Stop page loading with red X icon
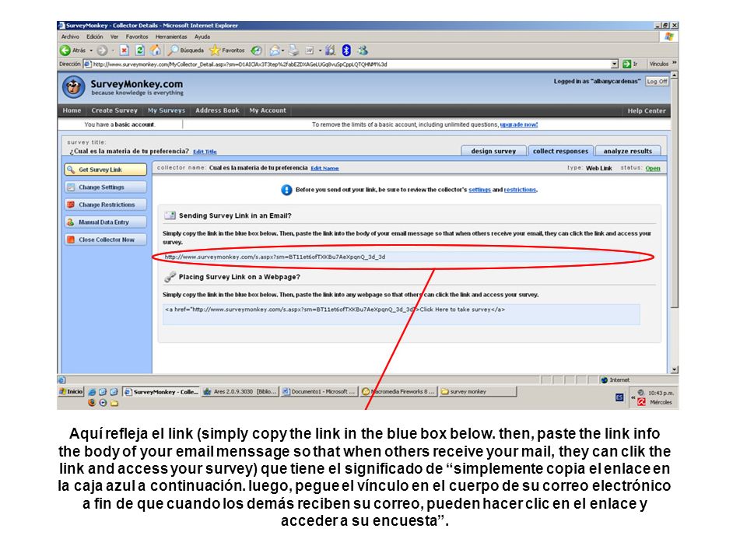The width and height of the screenshot is (747, 560). pyautogui.click(x=124, y=50)
